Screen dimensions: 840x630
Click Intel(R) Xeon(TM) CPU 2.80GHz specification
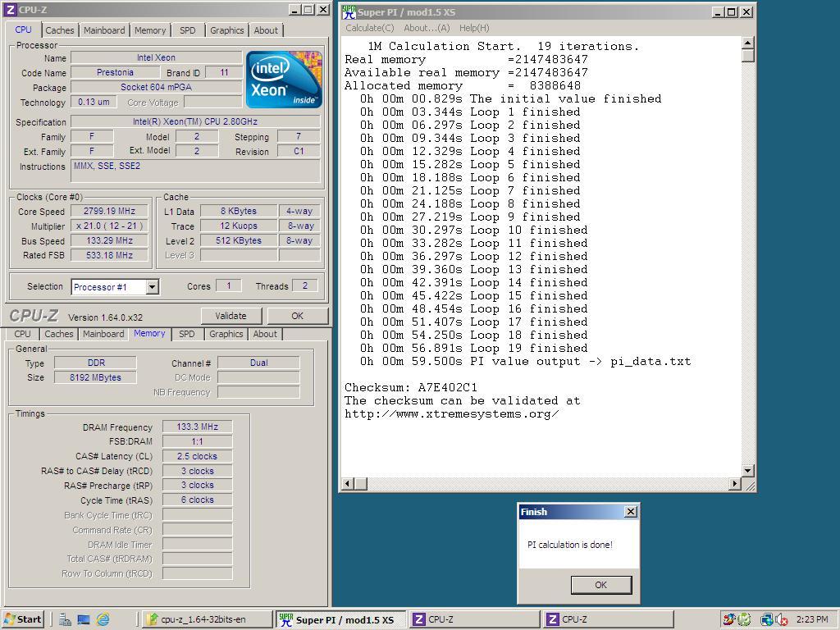click(195, 121)
